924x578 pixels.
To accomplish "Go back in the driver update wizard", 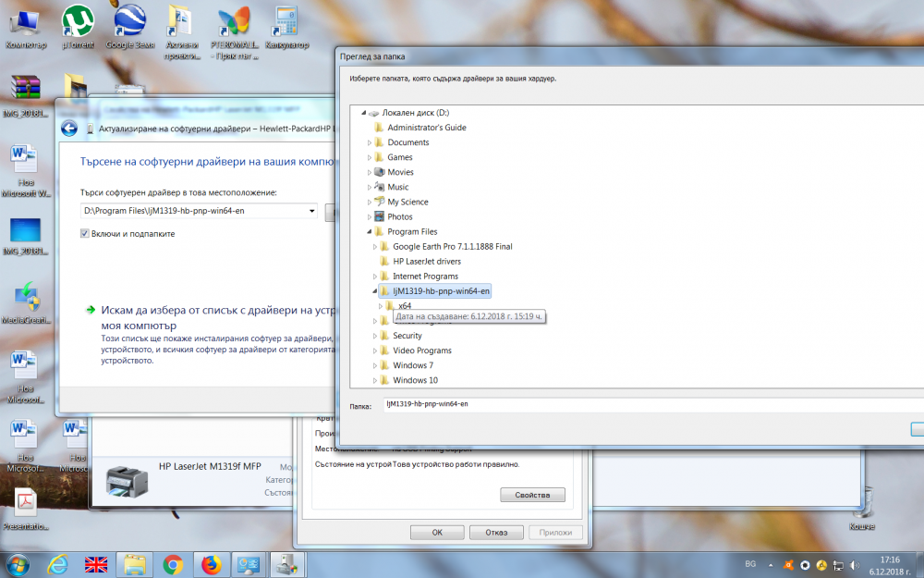I will [69, 129].
